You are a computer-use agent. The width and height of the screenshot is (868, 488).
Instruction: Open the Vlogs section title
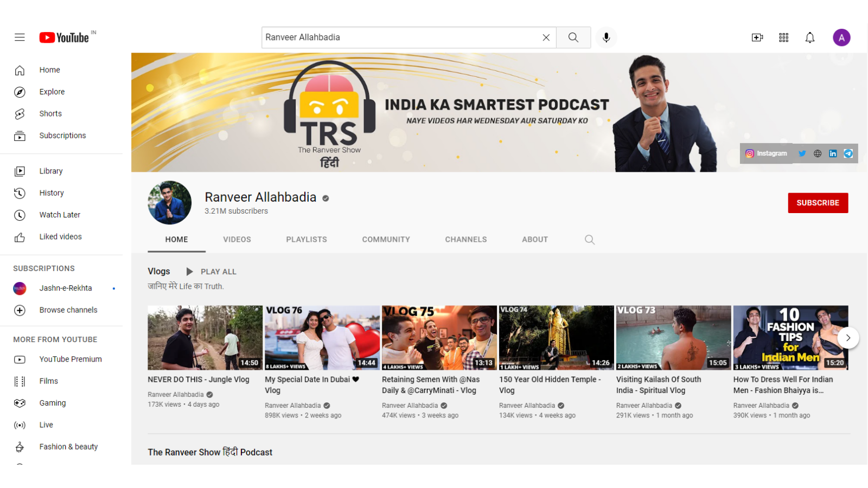[159, 272]
